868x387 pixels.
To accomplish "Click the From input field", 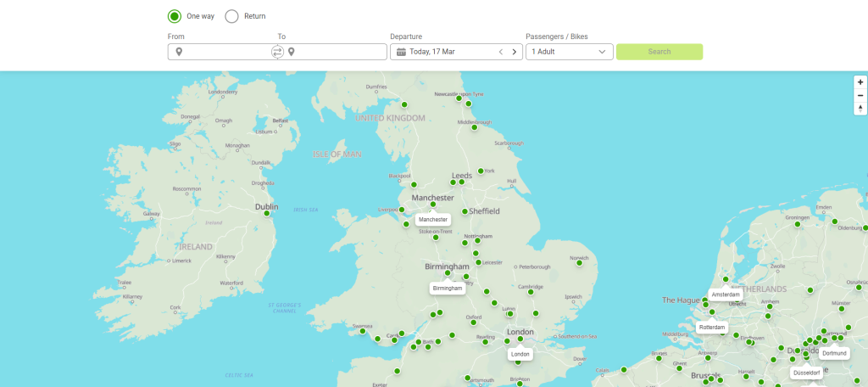I will pyautogui.click(x=225, y=52).
